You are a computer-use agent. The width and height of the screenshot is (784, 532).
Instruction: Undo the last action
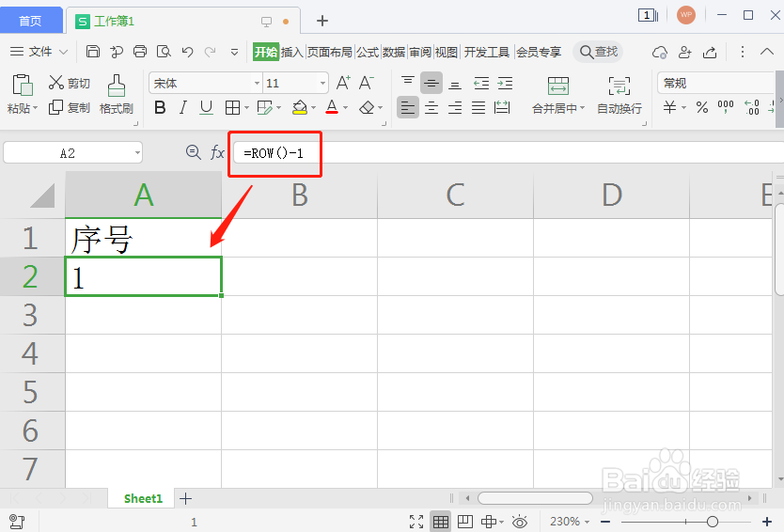187,52
